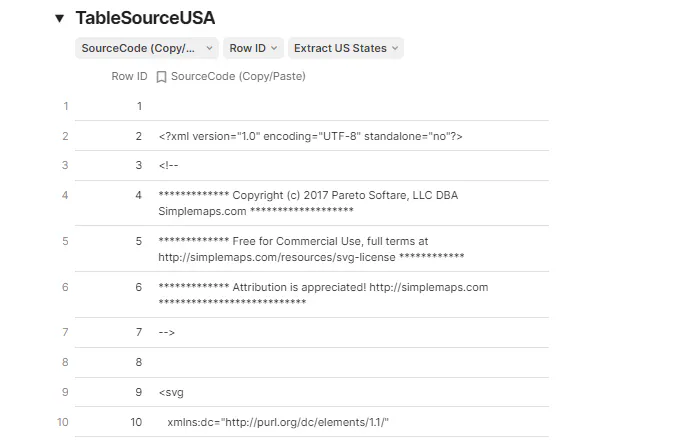The image size is (692, 442).
Task: Open the Row ID dropdown button
Action: [x=252, y=48]
